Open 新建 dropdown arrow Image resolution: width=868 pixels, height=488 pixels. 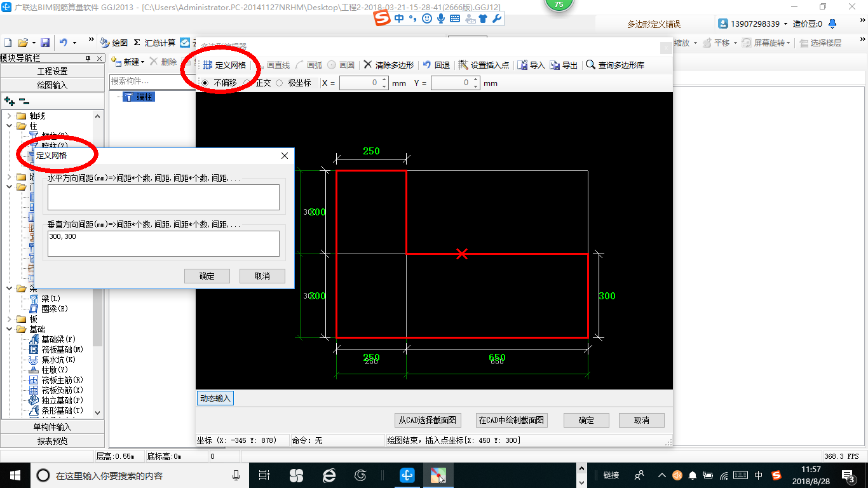(x=143, y=62)
